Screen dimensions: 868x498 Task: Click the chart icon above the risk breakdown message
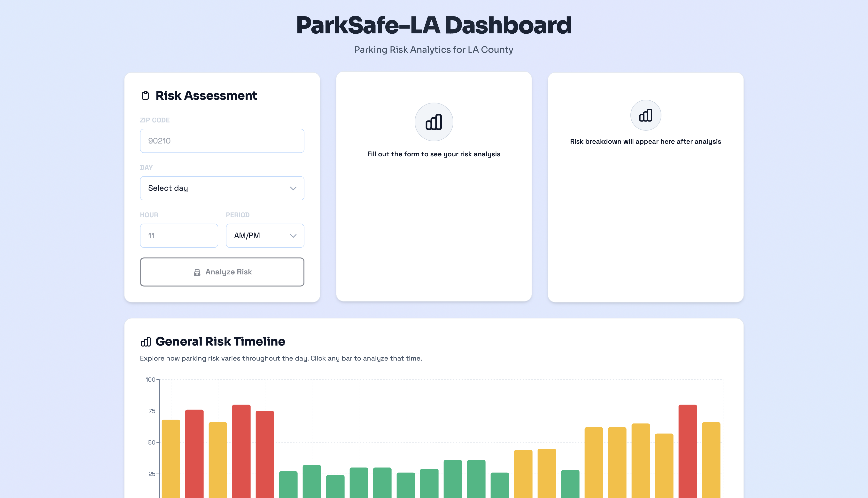pyautogui.click(x=645, y=115)
